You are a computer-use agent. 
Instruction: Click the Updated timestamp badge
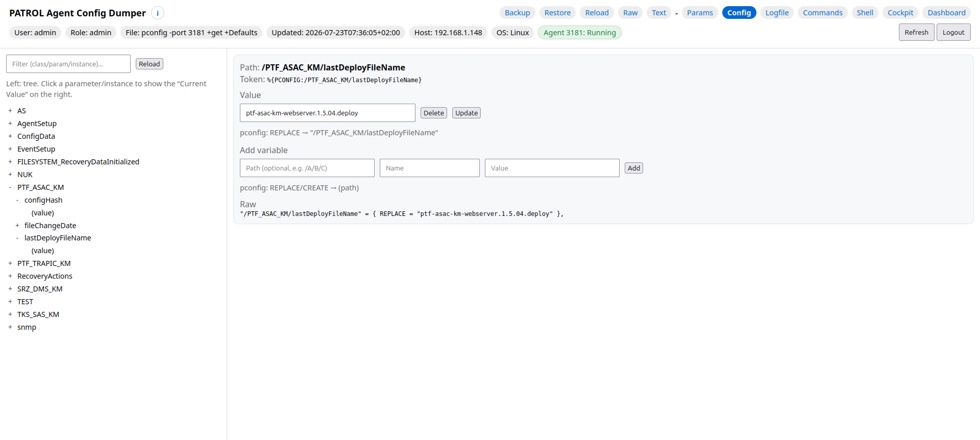(336, 33)
